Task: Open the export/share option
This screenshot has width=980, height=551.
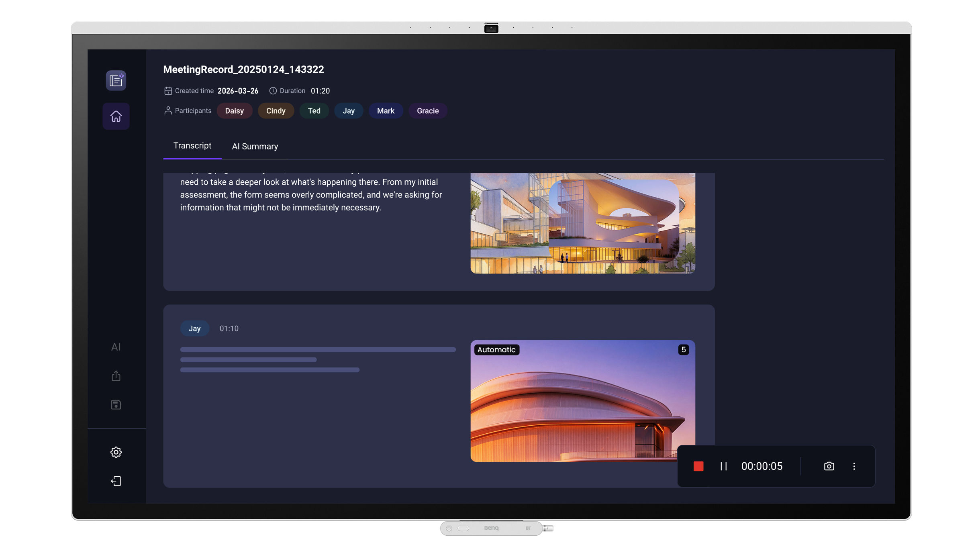Action: [x=116, y=375]
